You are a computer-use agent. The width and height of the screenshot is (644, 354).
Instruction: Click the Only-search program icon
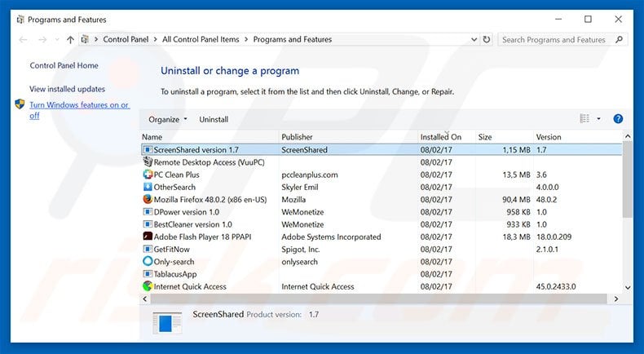point(148,262)
